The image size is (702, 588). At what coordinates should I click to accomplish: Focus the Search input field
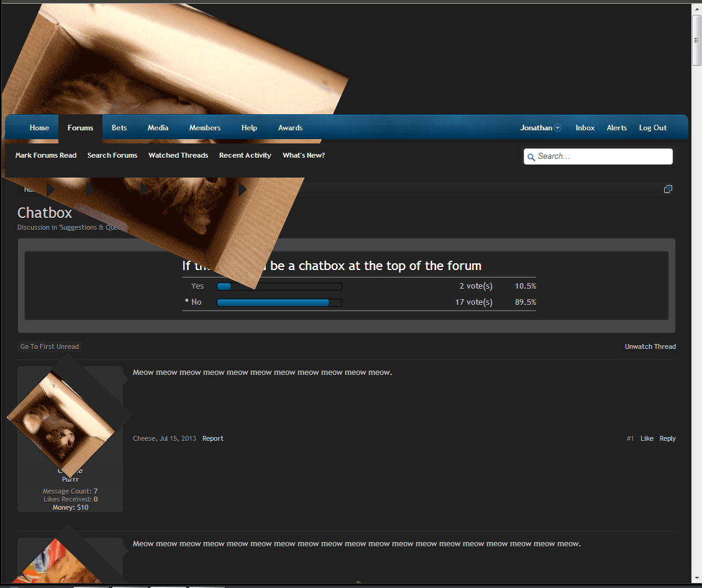click(x=598, y=156)
